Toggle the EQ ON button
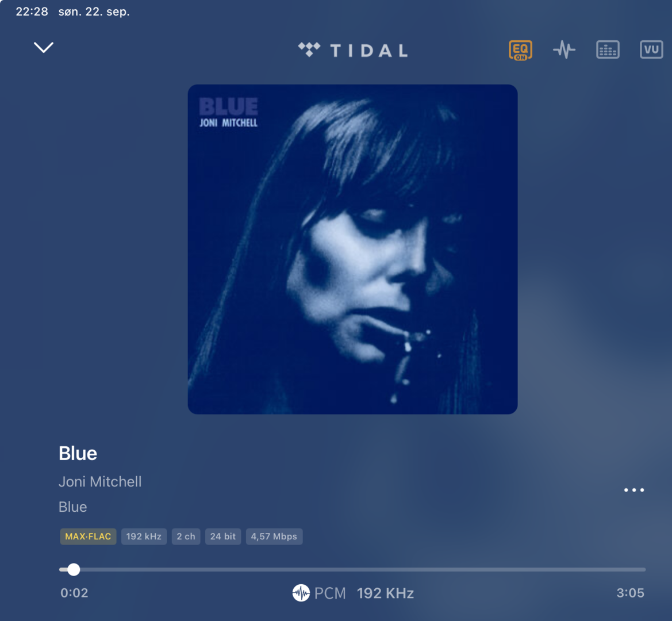The width and height of the screenshot is (672, 621). pyautogui.click(x=520, y=50)
